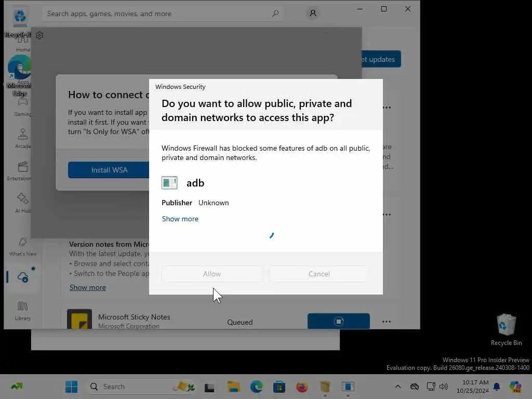Click the adb app icon
Image resolution: width=532 pixels, height=399 pixels.
pos(169,183)
